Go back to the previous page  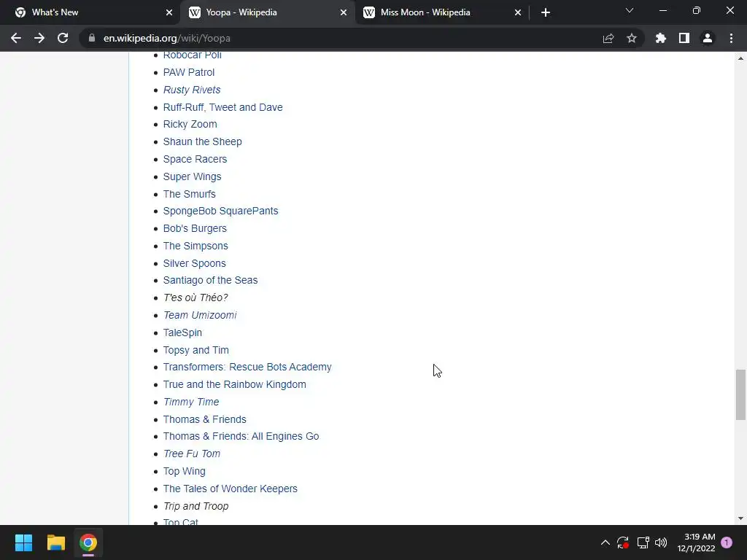pos(16,38)
